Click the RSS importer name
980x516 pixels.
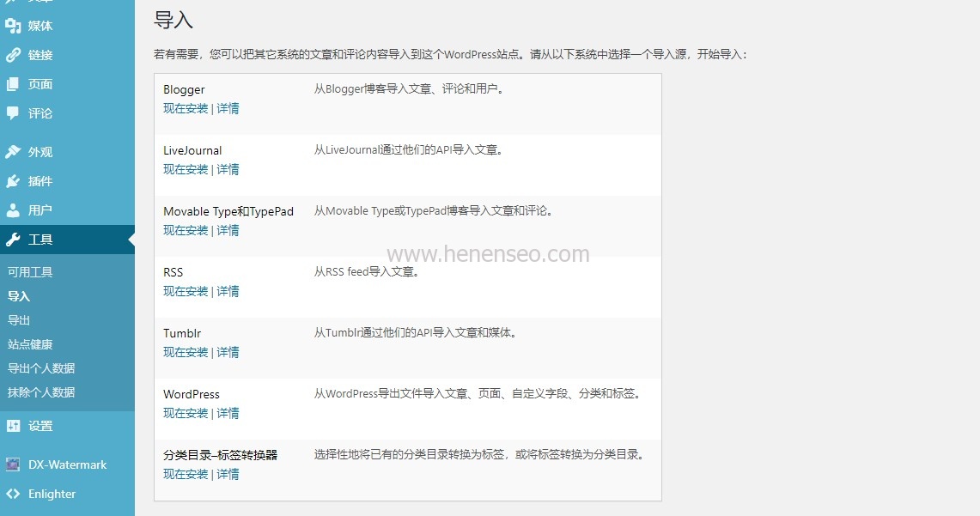(173, 272)
